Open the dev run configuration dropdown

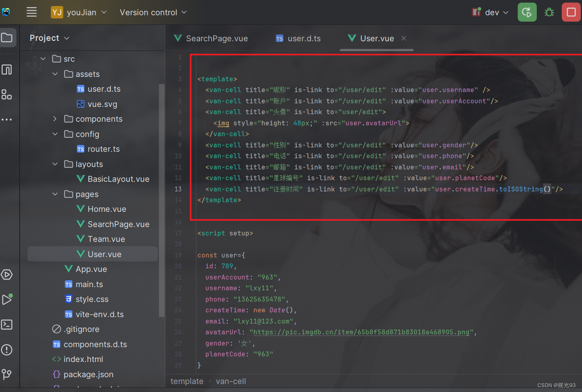pos(490,12)
